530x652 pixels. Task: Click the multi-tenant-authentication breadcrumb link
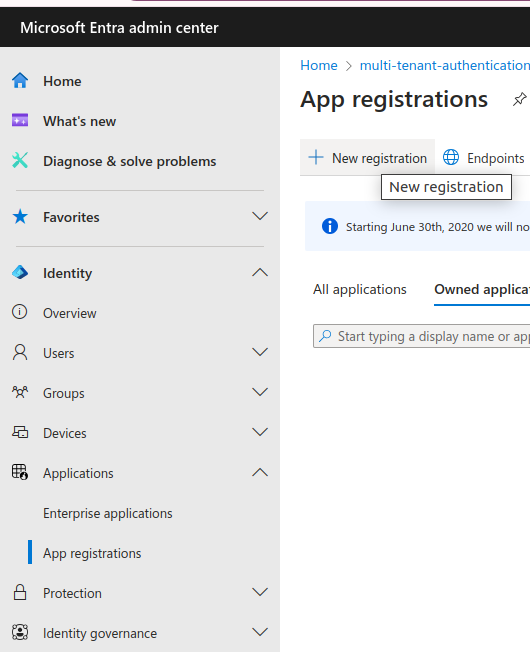[x=445, y=65]
